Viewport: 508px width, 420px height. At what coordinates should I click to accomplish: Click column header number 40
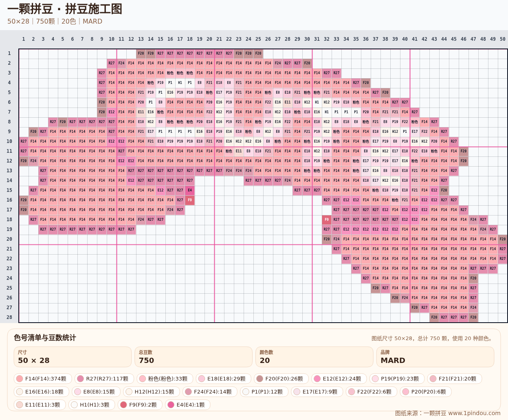point(405,39)
